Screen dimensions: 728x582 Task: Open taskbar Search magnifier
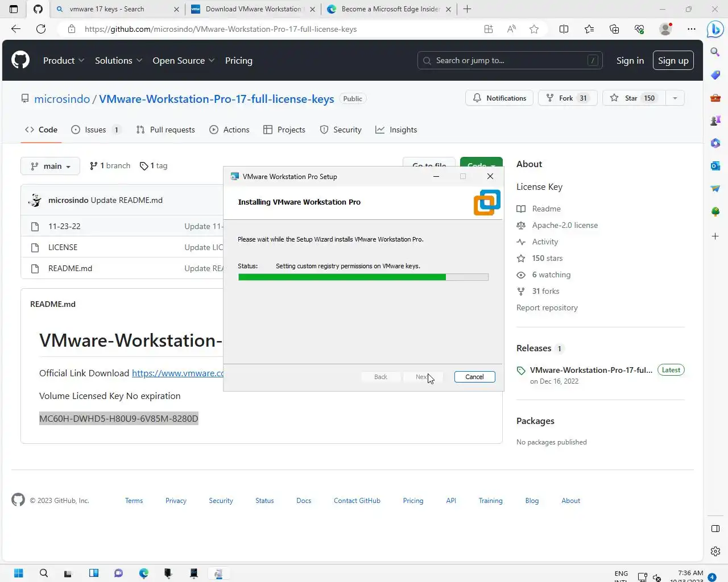[44, 573]
